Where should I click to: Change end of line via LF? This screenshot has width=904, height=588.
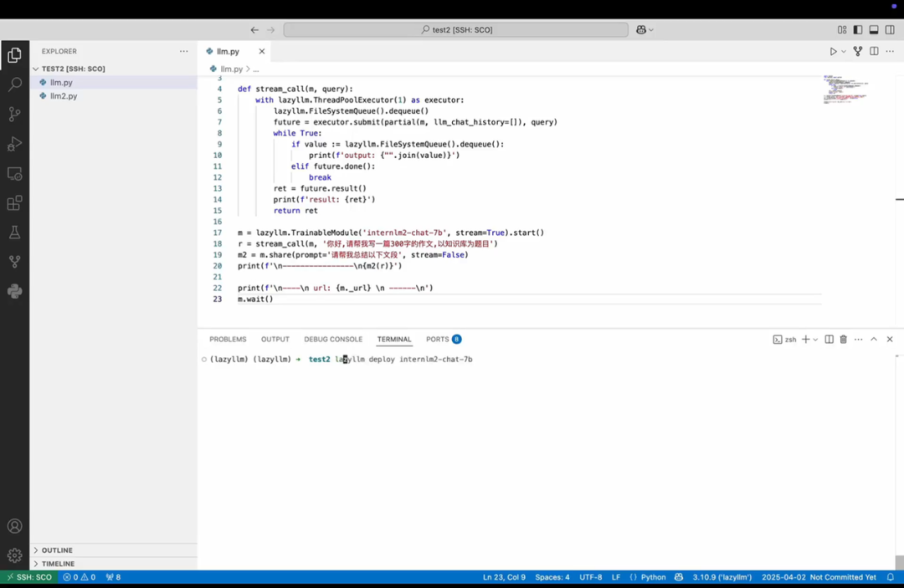616,577
